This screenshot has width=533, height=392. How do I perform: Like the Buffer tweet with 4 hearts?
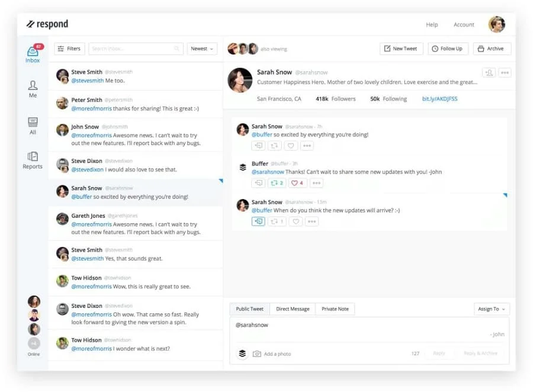[297, 183]
